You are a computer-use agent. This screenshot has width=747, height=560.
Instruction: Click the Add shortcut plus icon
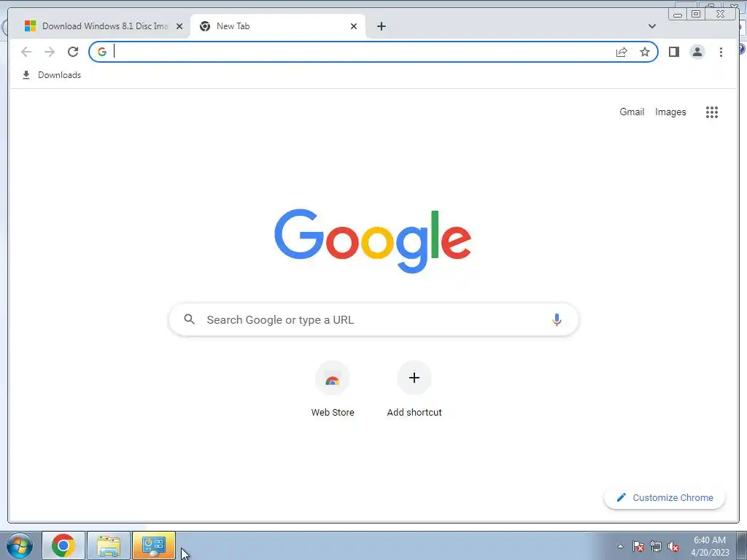point(414,378)
